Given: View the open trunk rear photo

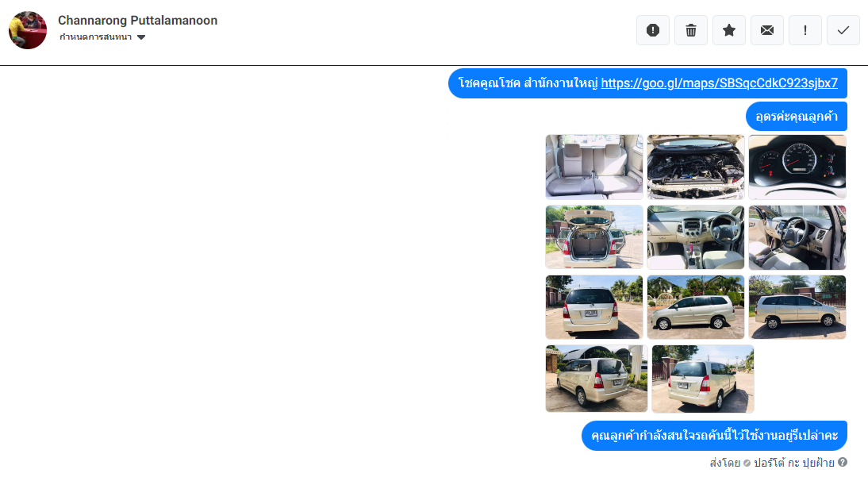Looking at the screenshot, I should pos(594,237).
